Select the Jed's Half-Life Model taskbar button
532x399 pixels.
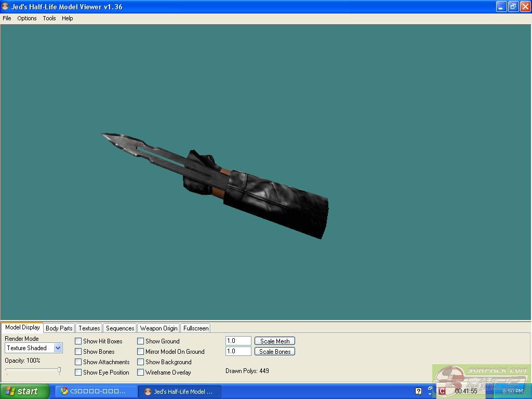pos(180,392)
